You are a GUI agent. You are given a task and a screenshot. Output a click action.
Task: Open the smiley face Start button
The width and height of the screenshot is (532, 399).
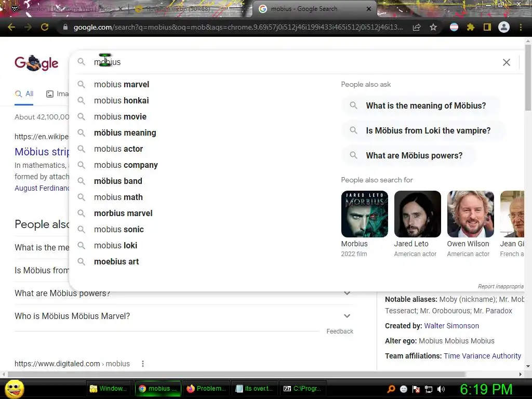click(x=14, y=389)
